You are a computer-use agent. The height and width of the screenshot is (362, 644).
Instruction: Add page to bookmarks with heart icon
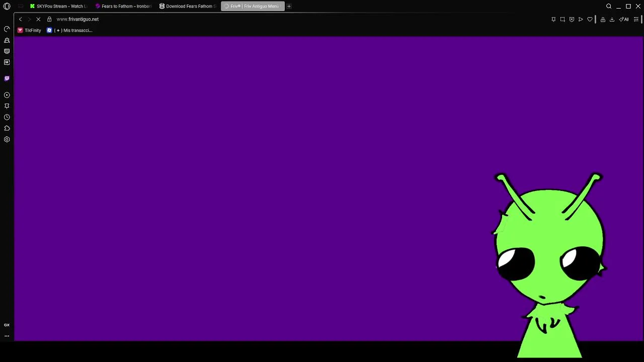coord(590,19)
